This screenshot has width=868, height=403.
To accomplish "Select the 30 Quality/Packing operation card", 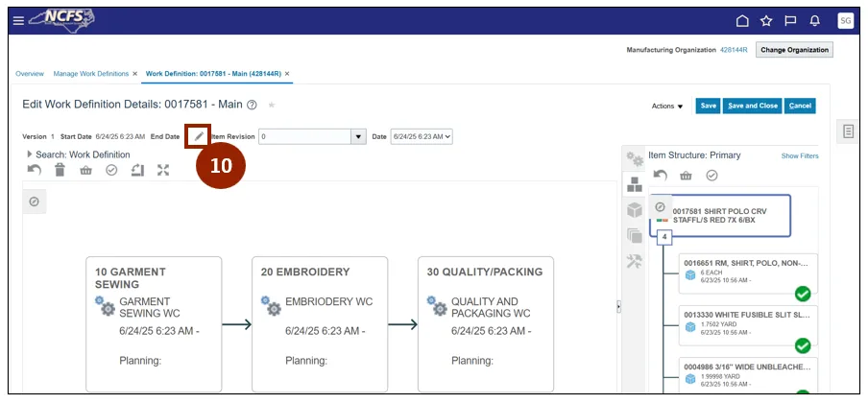I will pos(486,324).
